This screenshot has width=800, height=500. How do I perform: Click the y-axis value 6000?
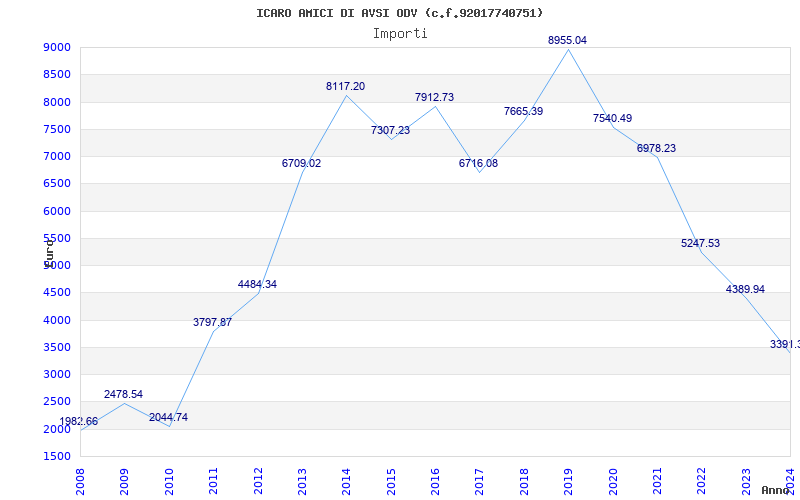[x=57, y=211]
